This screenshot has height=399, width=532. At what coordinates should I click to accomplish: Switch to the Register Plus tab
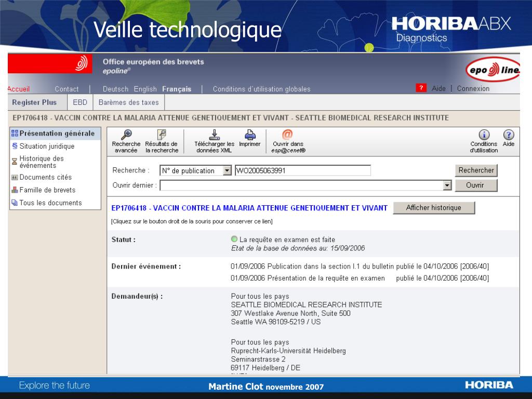(x=34, y=102)
